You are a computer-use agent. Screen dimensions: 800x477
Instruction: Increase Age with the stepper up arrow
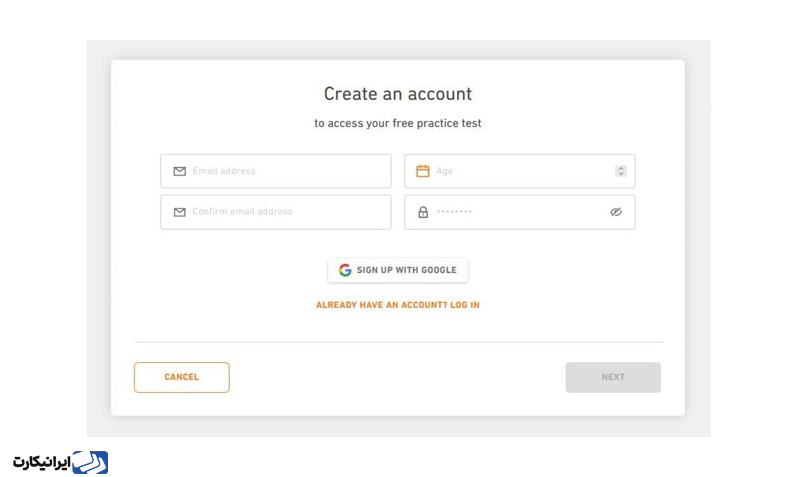click(621, 168)
